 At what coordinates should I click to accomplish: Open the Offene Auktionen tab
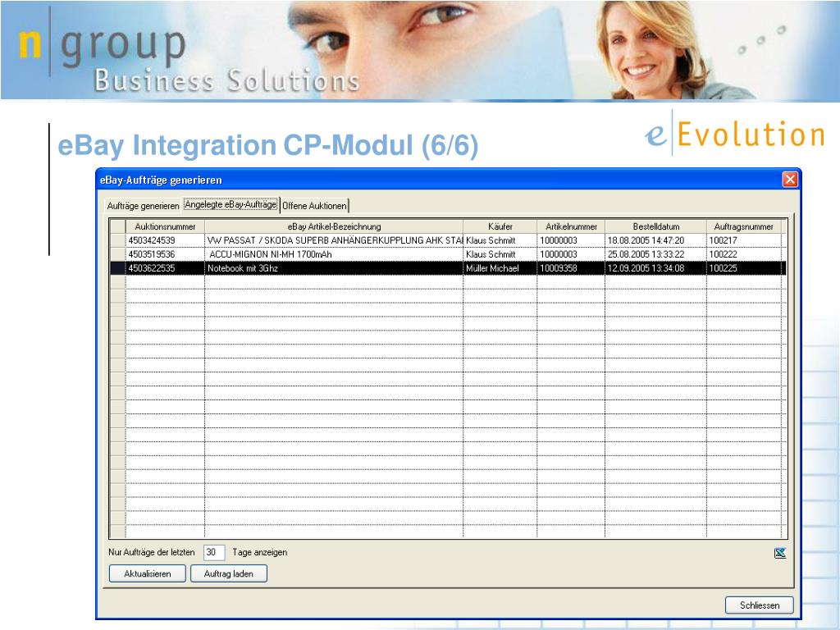tap(314, 206)
